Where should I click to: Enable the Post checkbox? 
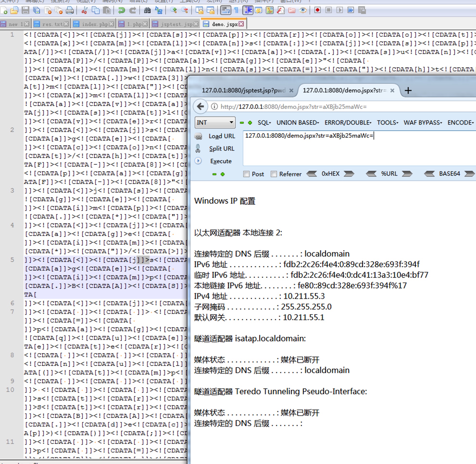tap(246, 174)
